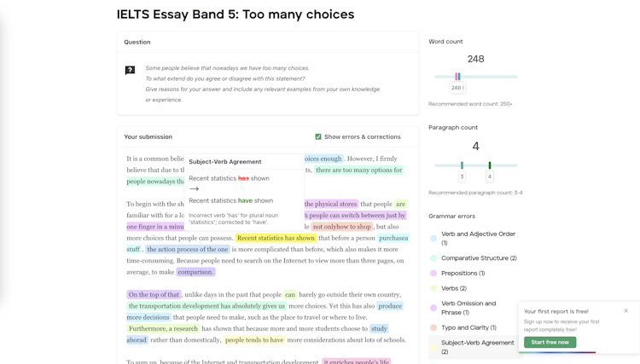This screenshot has width=640, height=364.
Task: Click highlighted phrase 'On the top of that'
Action: point(154,295)
